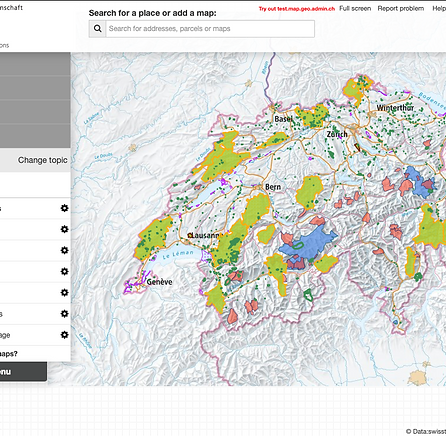Click the Bern label on the map
The width and height of the screenshot is (446, 436).
[x=273, y=187]
